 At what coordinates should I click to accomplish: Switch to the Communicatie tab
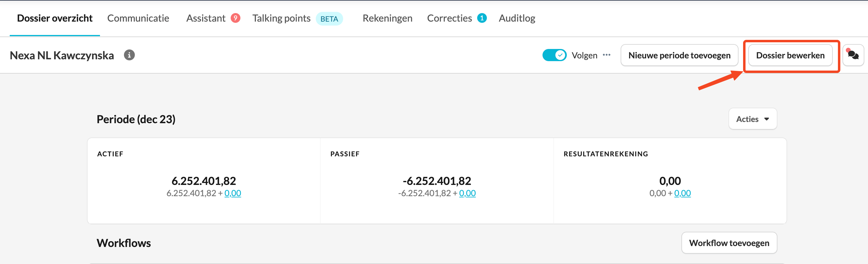click(138, 18)
